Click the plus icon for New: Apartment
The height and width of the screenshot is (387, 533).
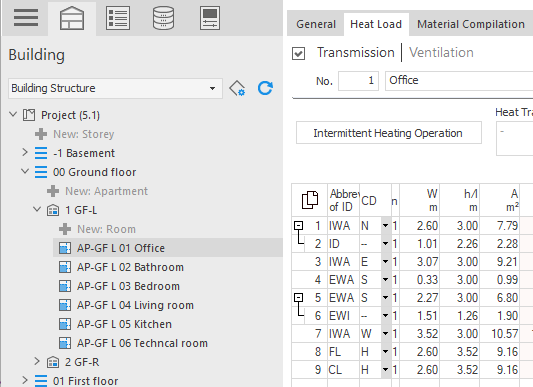[x=53, y=191]
